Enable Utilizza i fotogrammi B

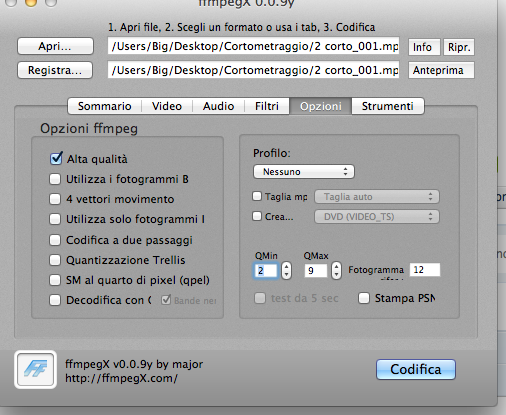coord(55,179)
